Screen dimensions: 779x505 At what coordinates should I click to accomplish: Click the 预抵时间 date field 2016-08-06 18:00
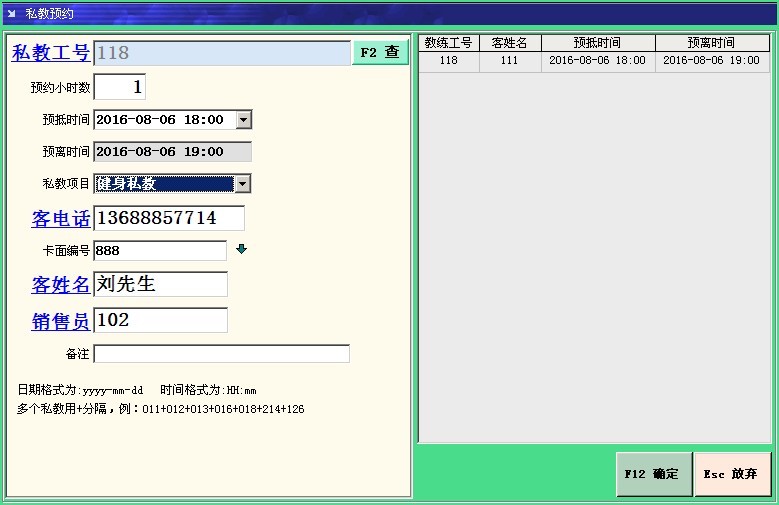tap(165, 120)
